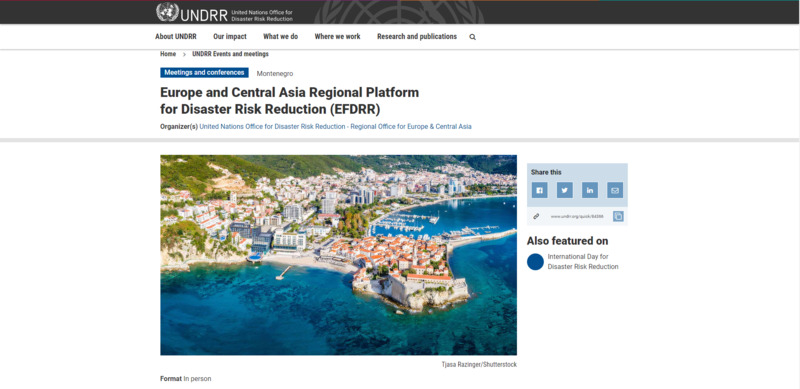Viewport: 800px width, 389px height.
Task: Click the Tjasa Razinger/Shutterstock photo credit
Action: click(479, 364)
